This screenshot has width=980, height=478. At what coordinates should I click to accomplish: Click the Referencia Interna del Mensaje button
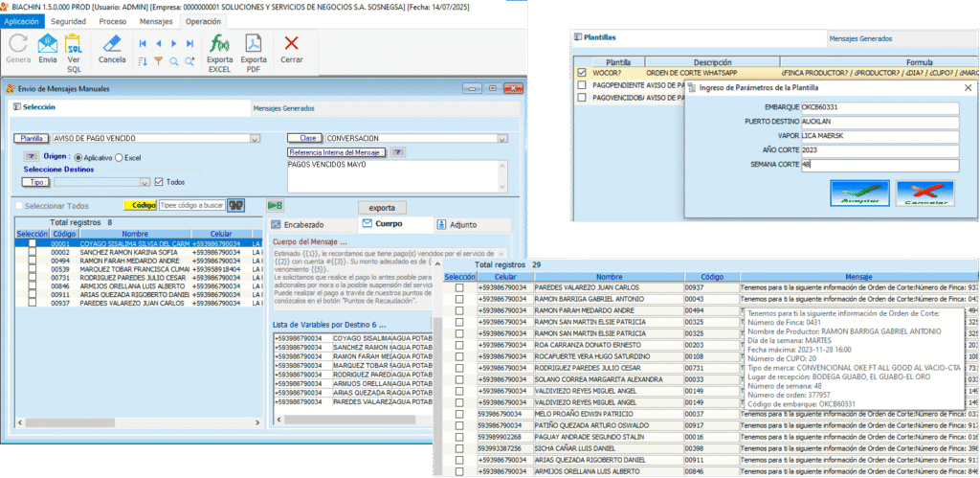pyautogui.click(x=338, y=152)
